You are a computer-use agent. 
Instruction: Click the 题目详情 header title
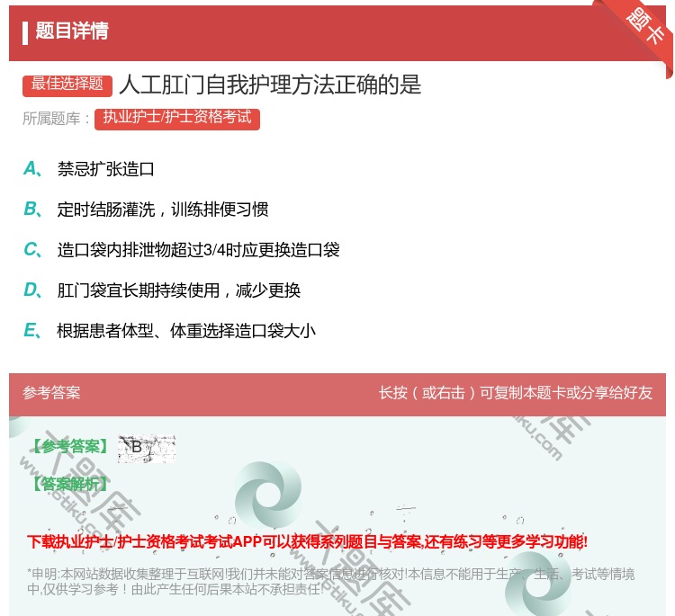point(71,31)
